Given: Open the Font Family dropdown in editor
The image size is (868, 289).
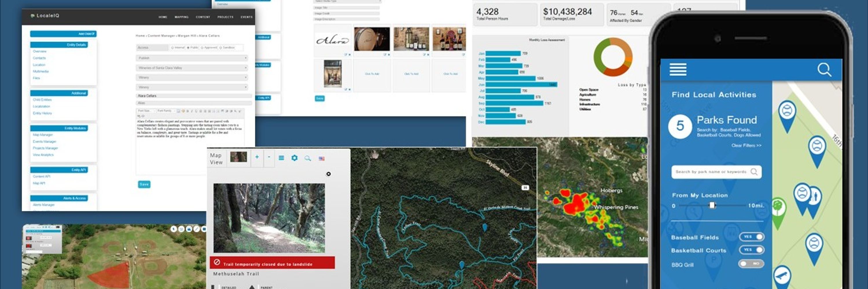Looking at the screenshot, I should (x=166, y=111).
